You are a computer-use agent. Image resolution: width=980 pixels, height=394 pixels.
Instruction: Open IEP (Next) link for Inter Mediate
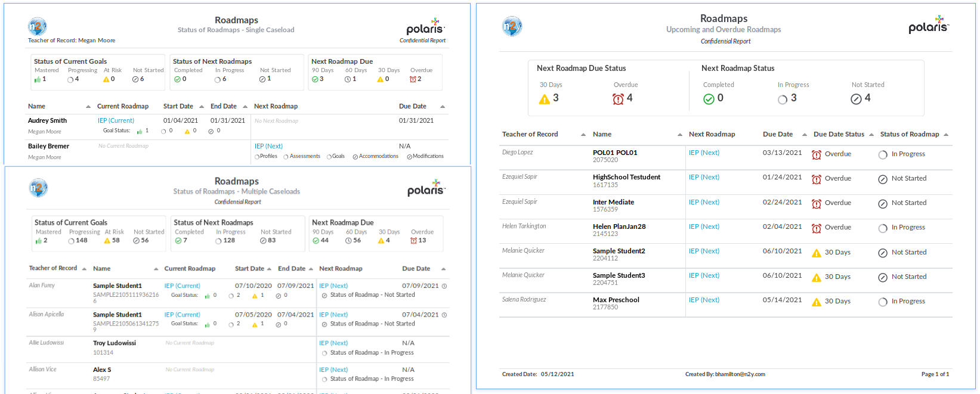click(704, 202)
